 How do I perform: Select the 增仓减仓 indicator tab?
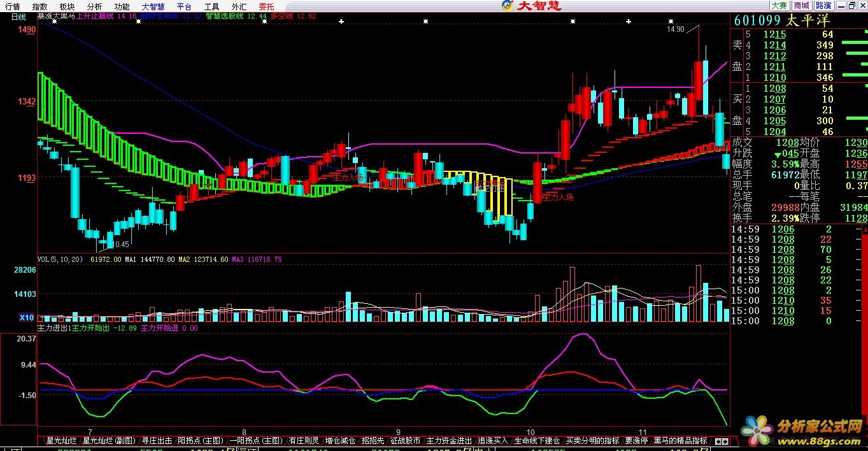(340, 440)
